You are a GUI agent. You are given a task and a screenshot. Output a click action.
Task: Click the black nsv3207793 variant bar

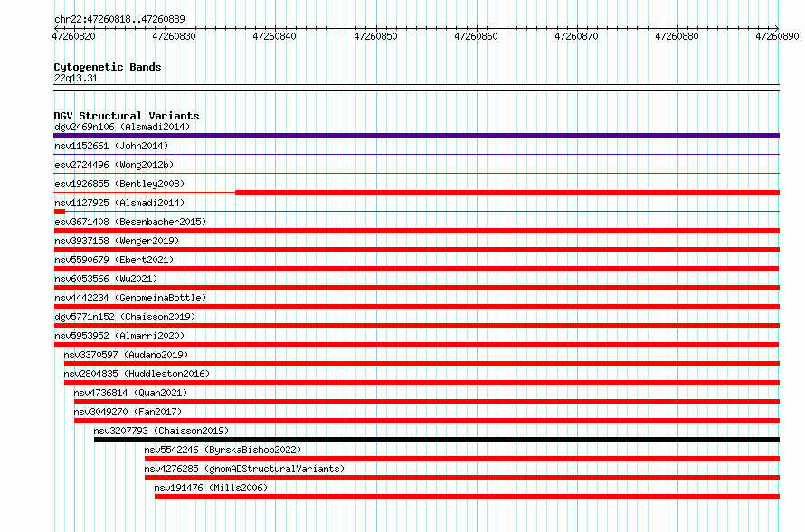[x=437, y=440]
